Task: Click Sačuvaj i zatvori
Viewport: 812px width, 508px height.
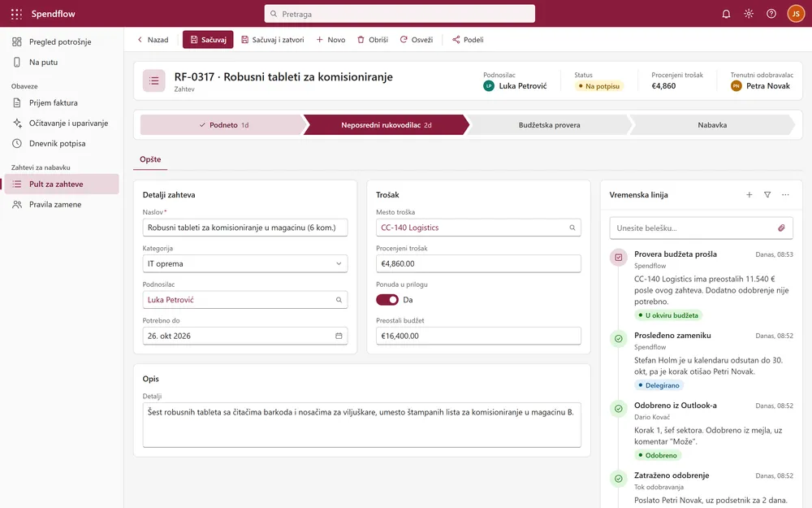Action: [272, 40]
